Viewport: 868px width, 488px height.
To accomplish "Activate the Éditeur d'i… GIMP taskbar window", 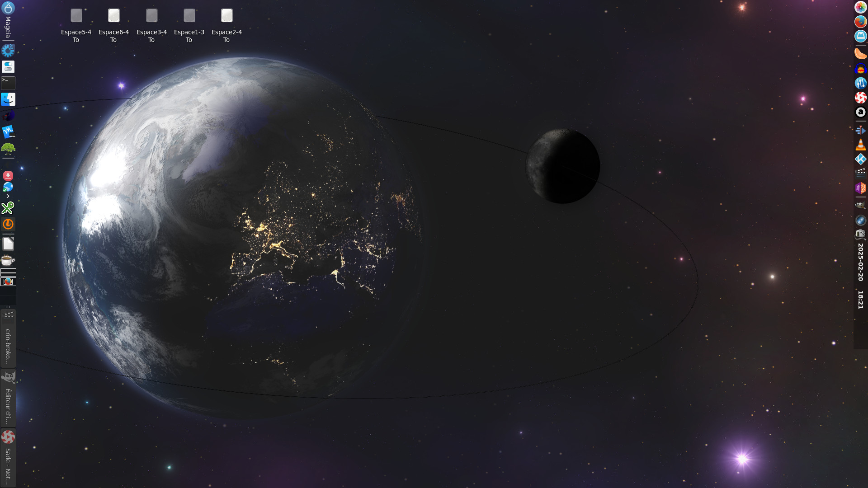I will click(8, 398).
